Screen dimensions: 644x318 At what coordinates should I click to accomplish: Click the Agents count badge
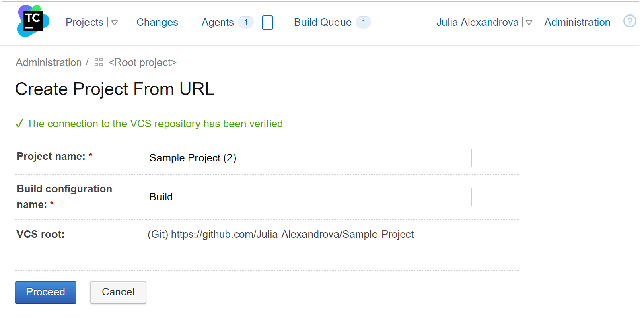pyautogui.click(x=246, y=23)
